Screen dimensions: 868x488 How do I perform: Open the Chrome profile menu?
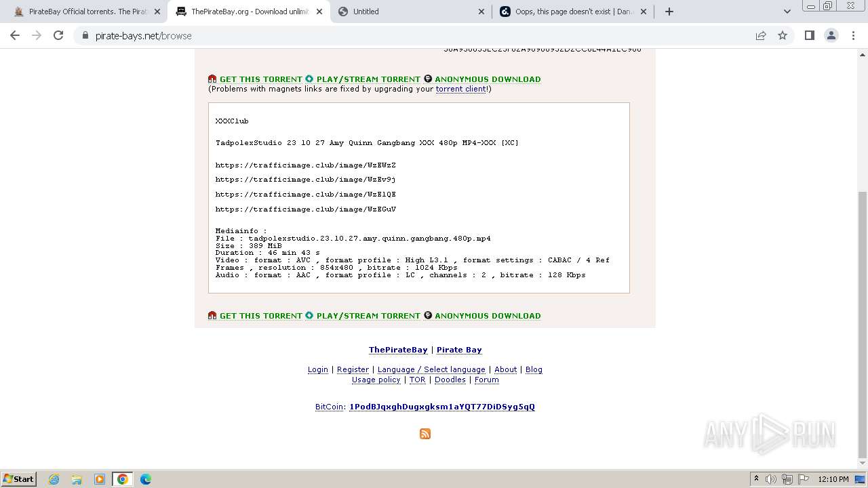831,35
